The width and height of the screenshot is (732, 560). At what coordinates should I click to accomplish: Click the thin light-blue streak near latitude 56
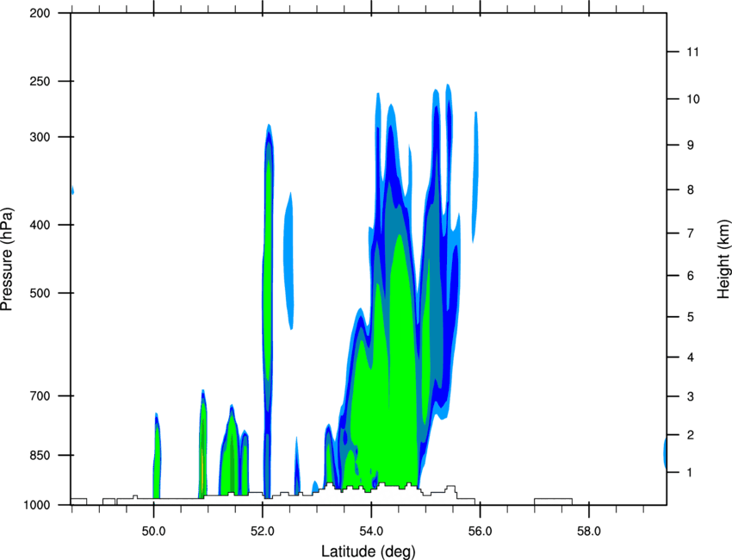click(475, 177)
